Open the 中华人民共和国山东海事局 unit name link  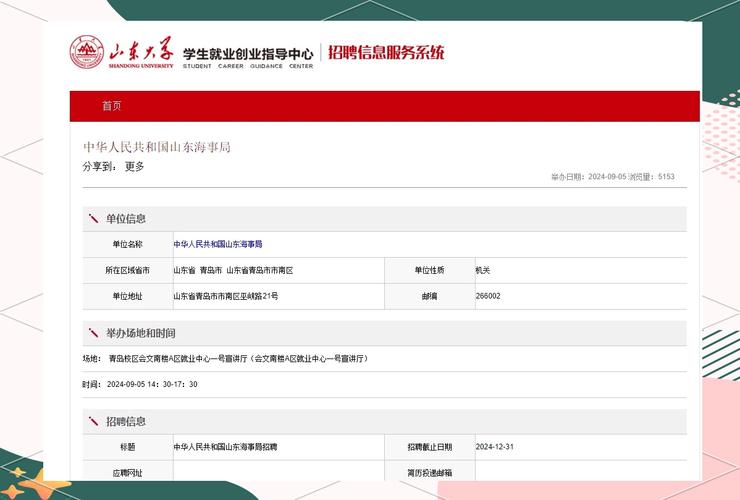[x=218, y=244]
